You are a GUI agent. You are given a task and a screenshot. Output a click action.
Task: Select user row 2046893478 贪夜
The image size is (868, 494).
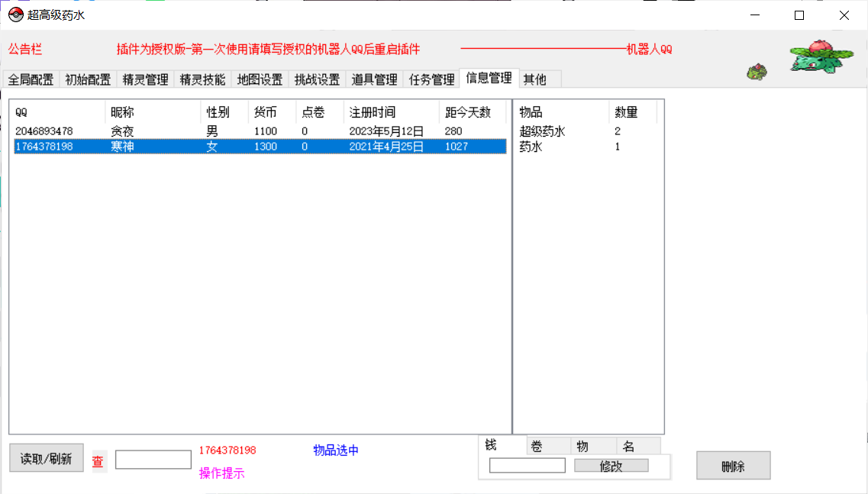[122, 131]
